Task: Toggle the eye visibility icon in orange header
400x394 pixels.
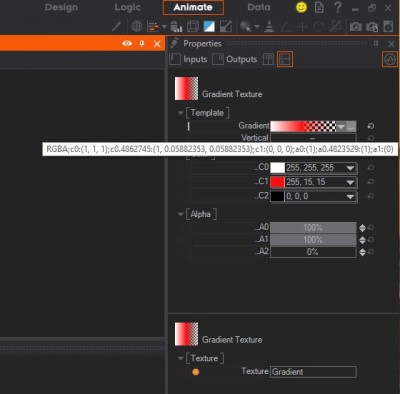Action: click(127, 44)
